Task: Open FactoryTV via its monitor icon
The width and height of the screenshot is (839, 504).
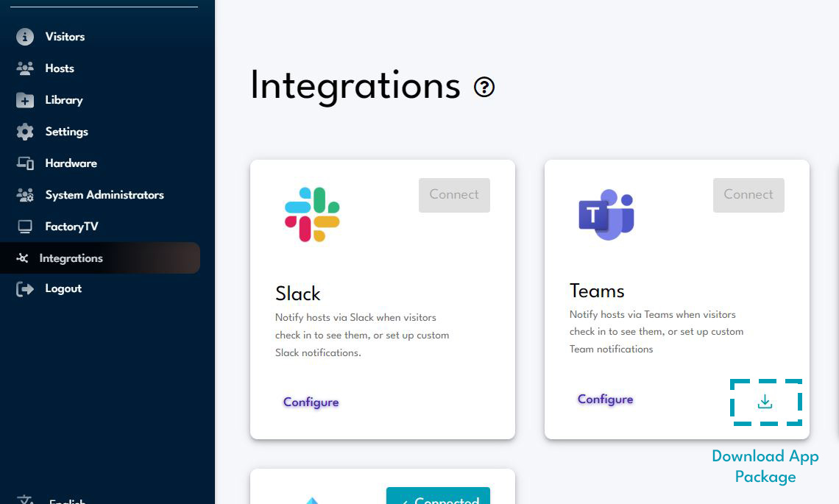Action: [25, 226]
